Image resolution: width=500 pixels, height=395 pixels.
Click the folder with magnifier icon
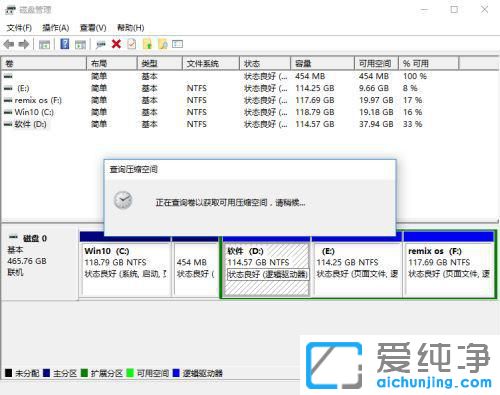point(163,44)
